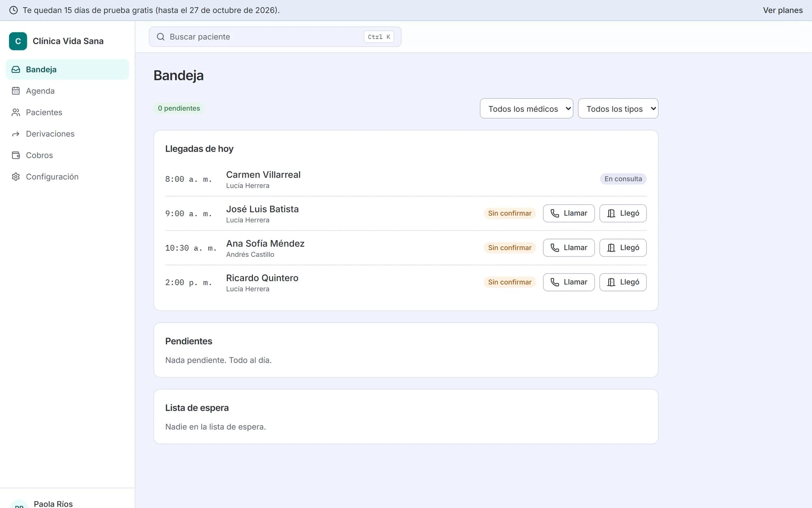Click the 10:30 a. m. appointment time
The image size is (812, 508).
190,248
